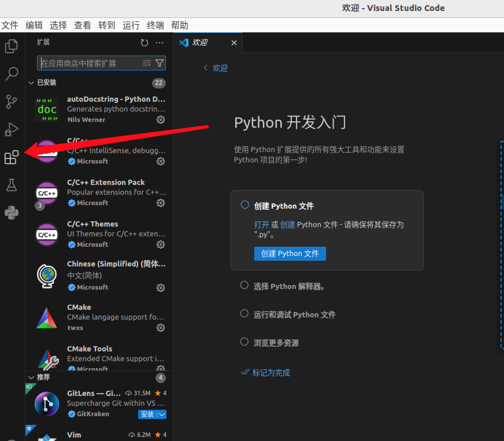Select the 浏览更多资源 step radio

[x=244, y=342]
